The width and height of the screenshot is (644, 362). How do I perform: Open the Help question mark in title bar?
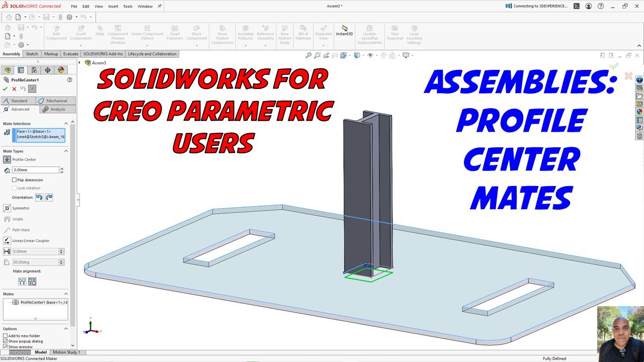601,6
